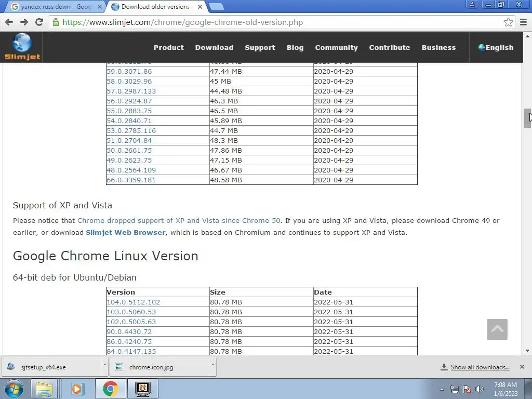Open the downloaded chrome.icon.jpg file
Viewport: 532px width, 399px height.
(x=160, y=367)
